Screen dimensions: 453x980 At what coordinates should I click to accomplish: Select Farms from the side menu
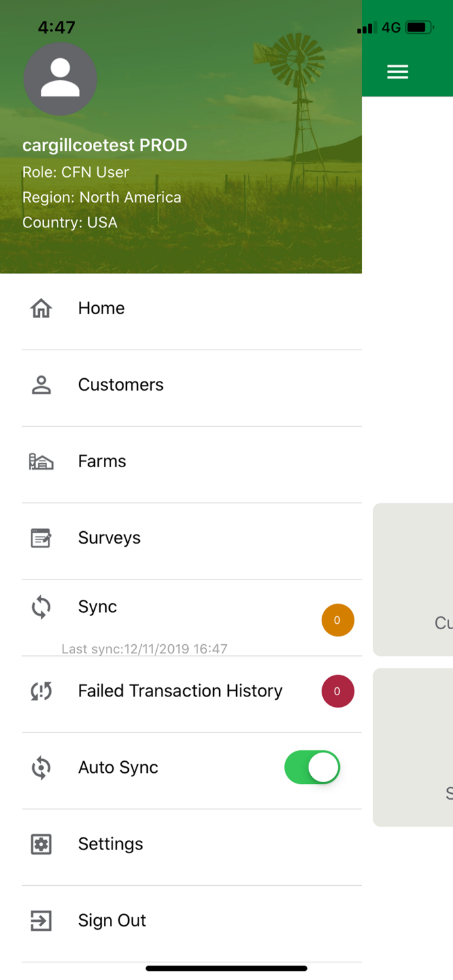click(x=102, y=461)
